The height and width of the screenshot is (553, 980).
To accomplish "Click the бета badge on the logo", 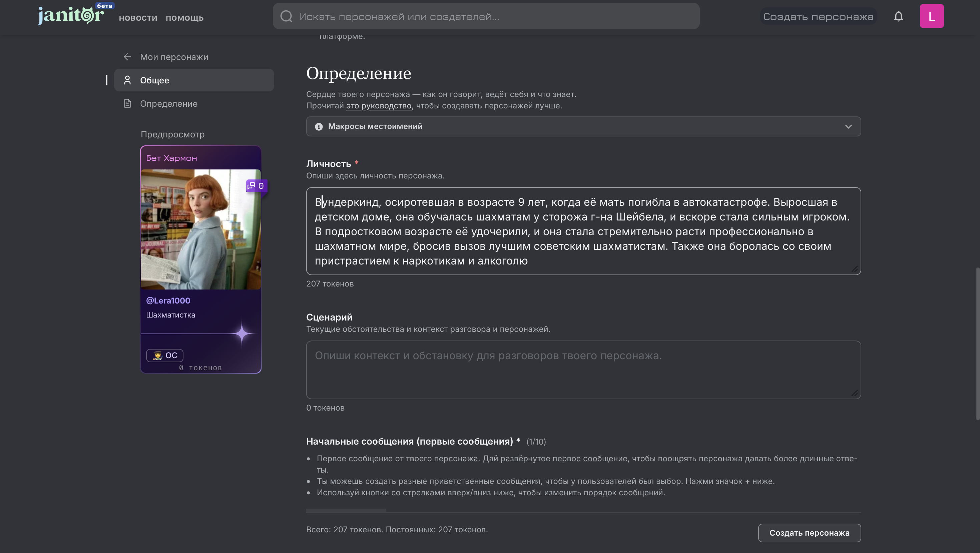I will pos(104,6).
